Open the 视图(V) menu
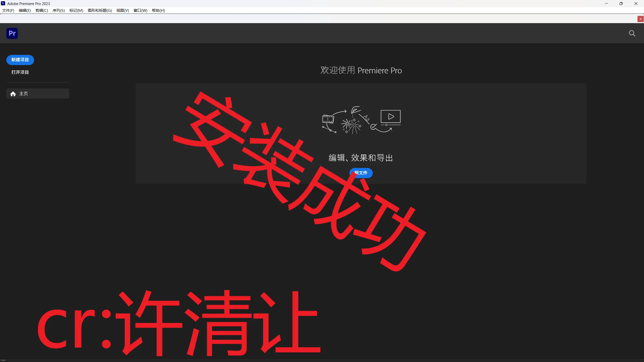The width and height of the screenshot is (644, 362). point(123,10)
